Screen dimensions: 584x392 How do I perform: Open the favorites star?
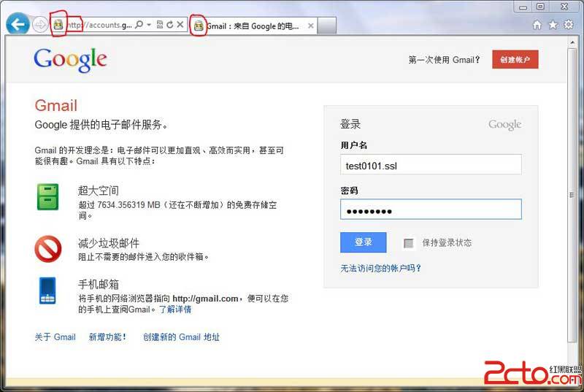coord(553,25)
